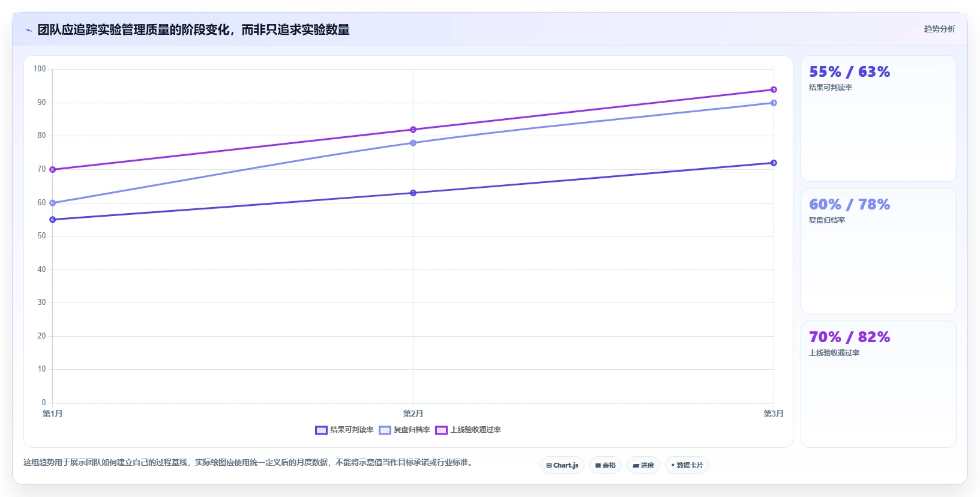Toggle 结果可判读率 legend swatch
This screenshot has height=497, width=980.
click(321, 430)
